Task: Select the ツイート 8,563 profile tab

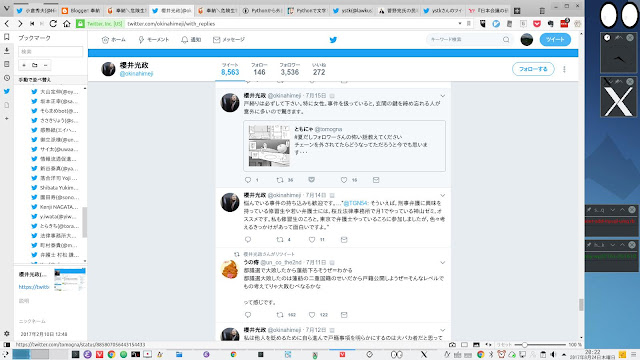Action: pos(230,69)
